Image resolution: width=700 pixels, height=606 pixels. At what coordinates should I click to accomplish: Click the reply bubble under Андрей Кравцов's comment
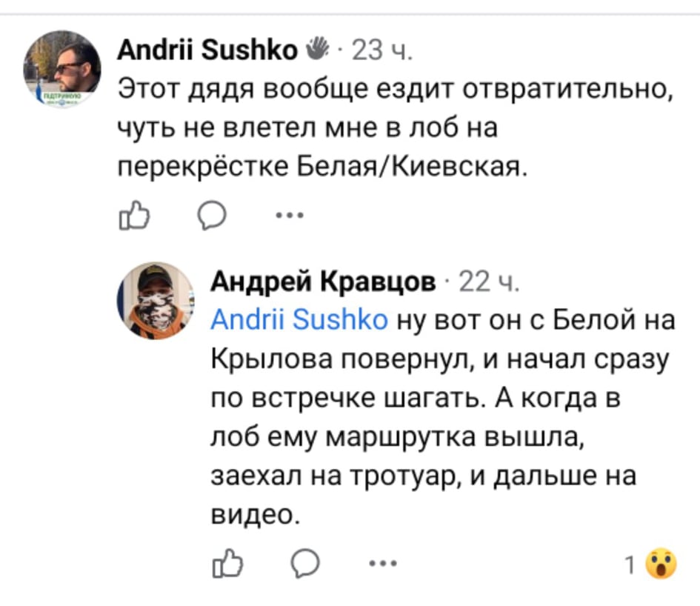[x=304, y=565]
